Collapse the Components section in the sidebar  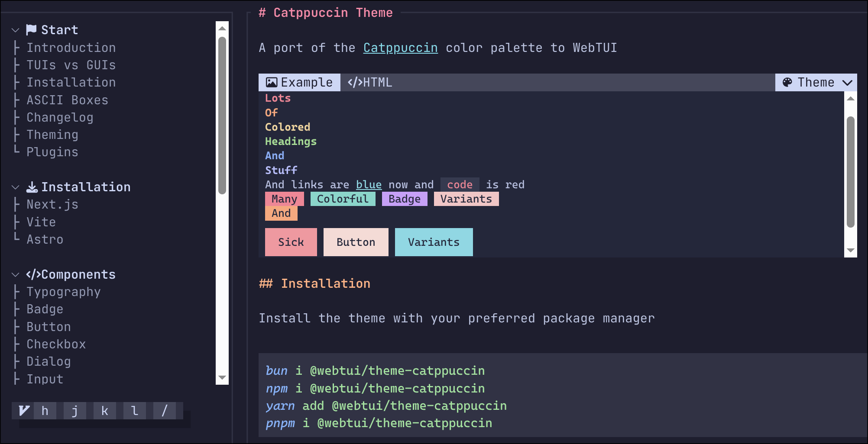pyautogui.click(x=15, y=274)
